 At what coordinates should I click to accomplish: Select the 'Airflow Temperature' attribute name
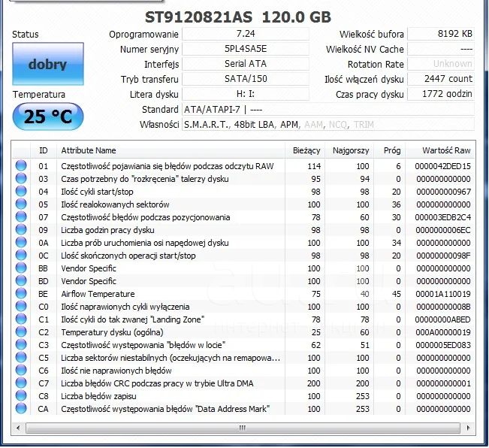(98, 294)
